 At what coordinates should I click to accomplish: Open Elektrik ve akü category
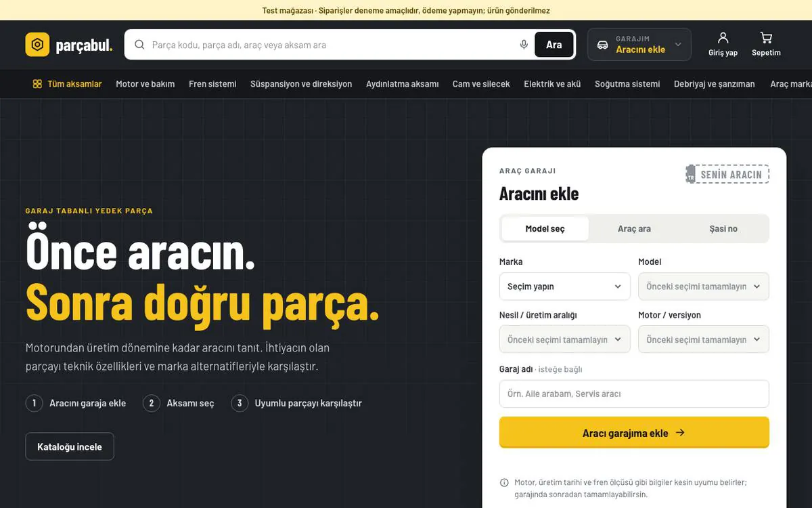click(x=552, y=84)
